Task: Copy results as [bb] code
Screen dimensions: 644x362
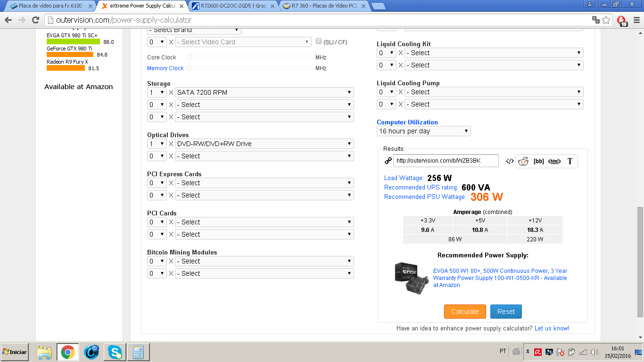Action: click(538, 161)
